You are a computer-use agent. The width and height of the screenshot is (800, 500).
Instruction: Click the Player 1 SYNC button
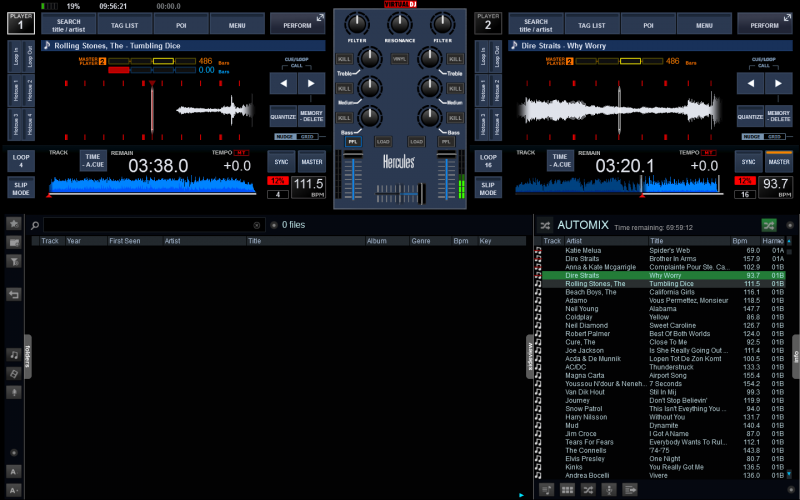coord(281,161)
